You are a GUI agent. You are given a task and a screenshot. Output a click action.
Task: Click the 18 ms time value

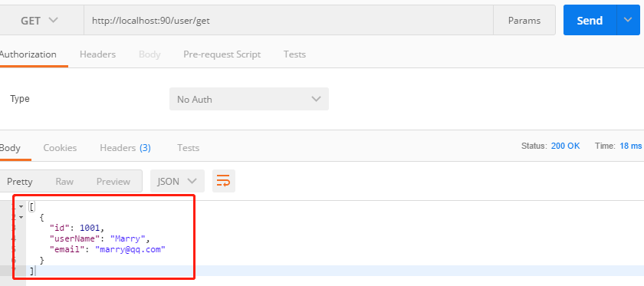(x=631, y=146)
